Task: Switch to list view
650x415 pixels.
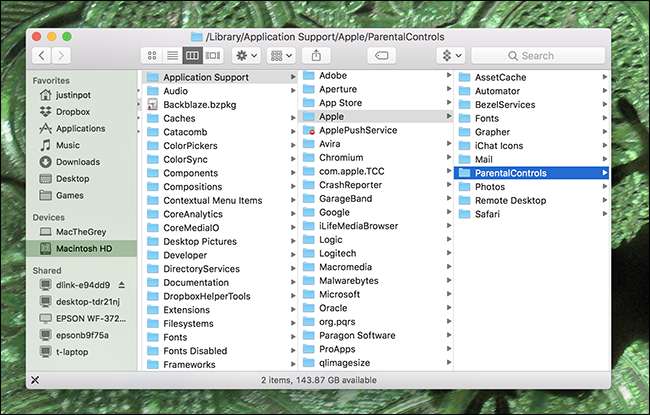Action: tap(172, 56)
